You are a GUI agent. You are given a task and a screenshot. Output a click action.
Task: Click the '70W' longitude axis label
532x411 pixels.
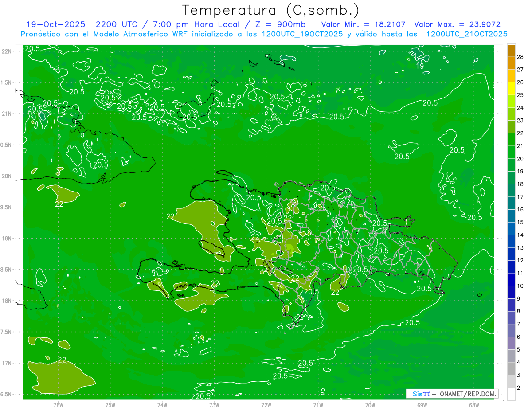click(x=370, y=405)
